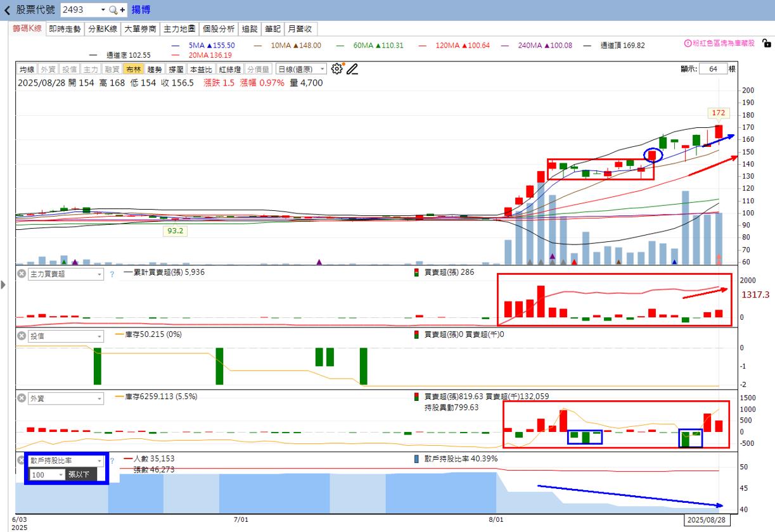The width and height of the screenshot is (775, 532).
Task: Open the chart settings gear icon
Action: [x=337, y=69]
